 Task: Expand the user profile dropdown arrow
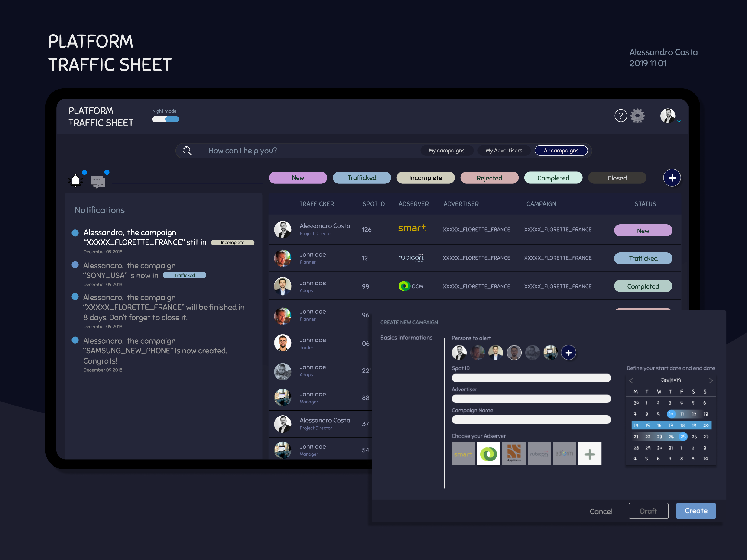coord(679,122)
